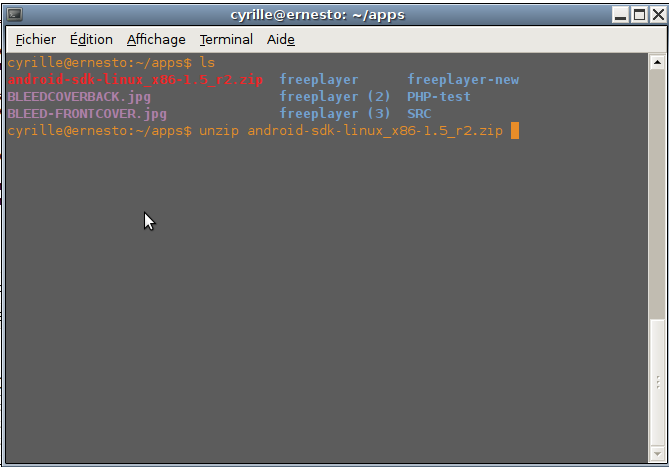Image resolution: width=669 pixels, height=467 pixels.
Task: Minimize the terminal window
Action: coord(621,14)
